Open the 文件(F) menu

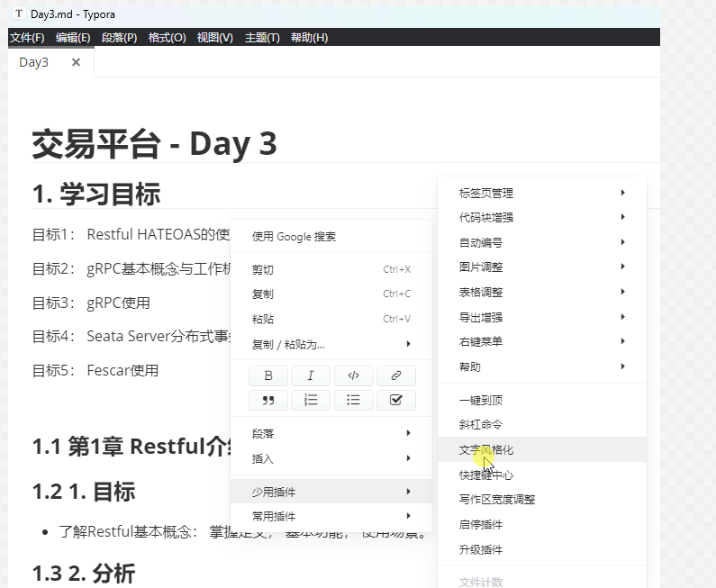click(27, 38)
